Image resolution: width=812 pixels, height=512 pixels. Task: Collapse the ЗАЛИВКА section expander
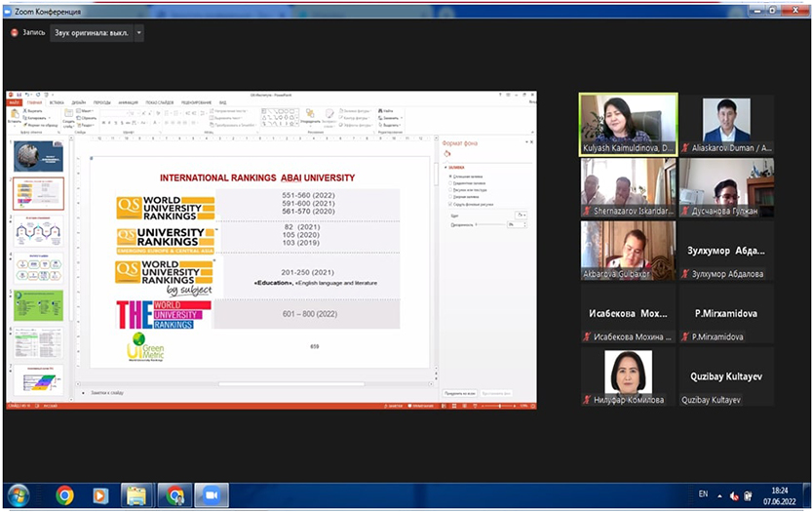[x=446, y=168]
